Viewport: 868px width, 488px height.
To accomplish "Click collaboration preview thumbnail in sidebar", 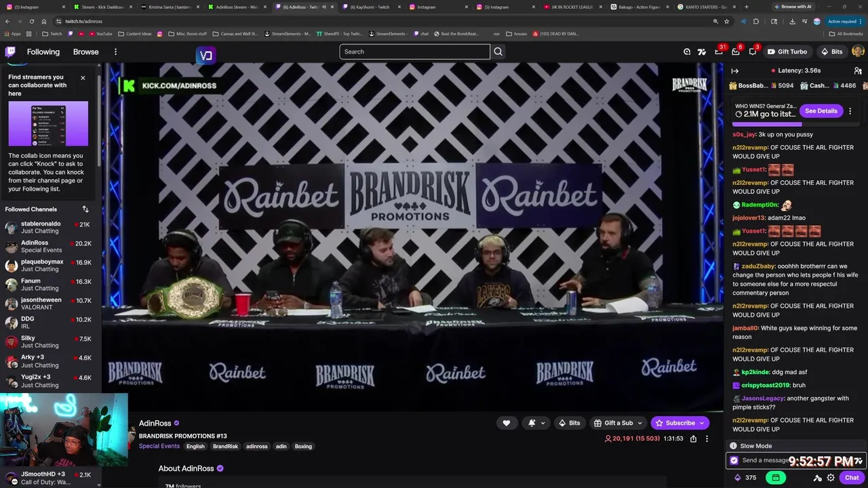I will click(x=48, y=123).
